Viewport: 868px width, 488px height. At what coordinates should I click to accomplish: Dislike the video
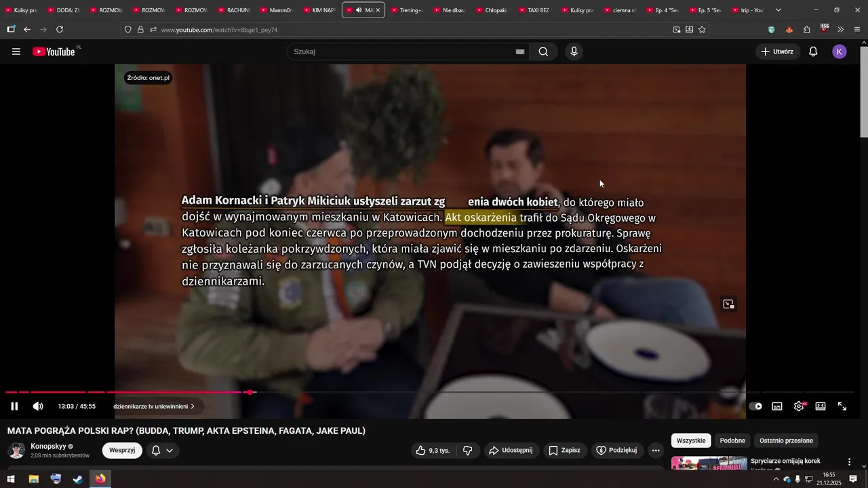click(467, 450)
